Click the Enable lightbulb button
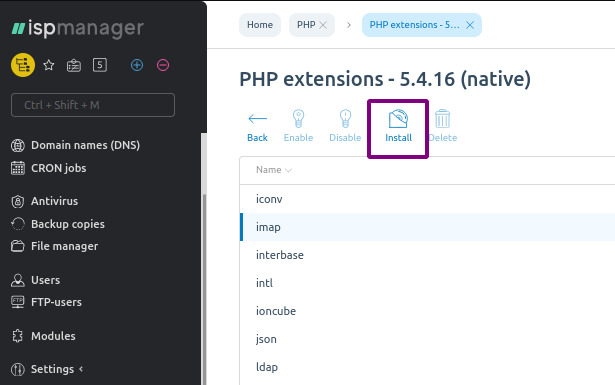 pyautogui.click(x=298, y=126)
